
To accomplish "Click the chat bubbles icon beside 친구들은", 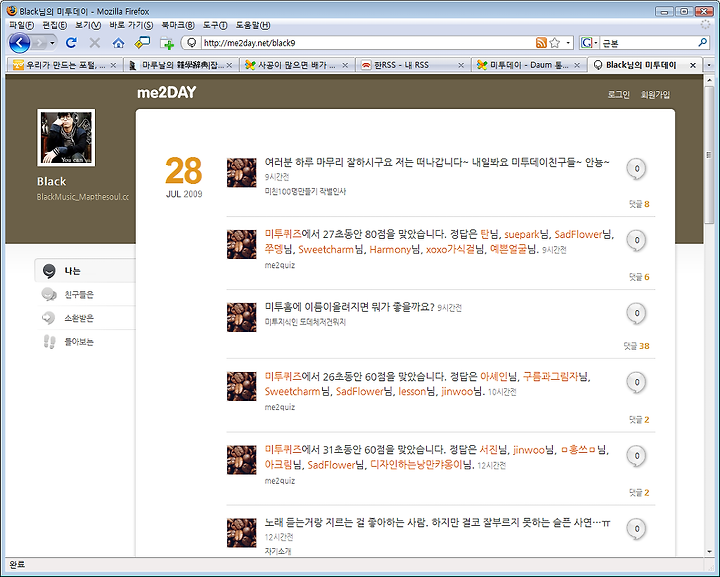I will (49, 294).
